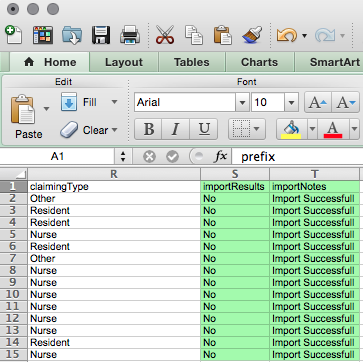Select row 5 header
This screenshot has height=362, width=363.
[x=14, y=235]
